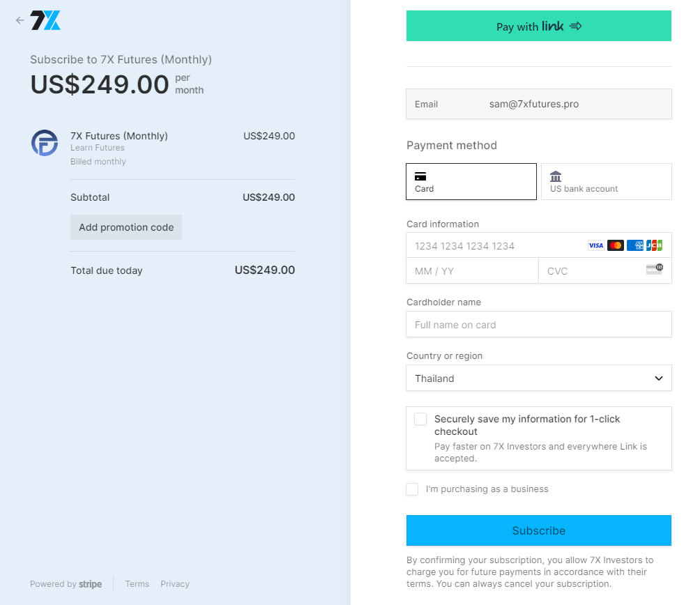Screen dimensions: 700x605
Task: Click the American Express icon
Action: pos(634,245)
